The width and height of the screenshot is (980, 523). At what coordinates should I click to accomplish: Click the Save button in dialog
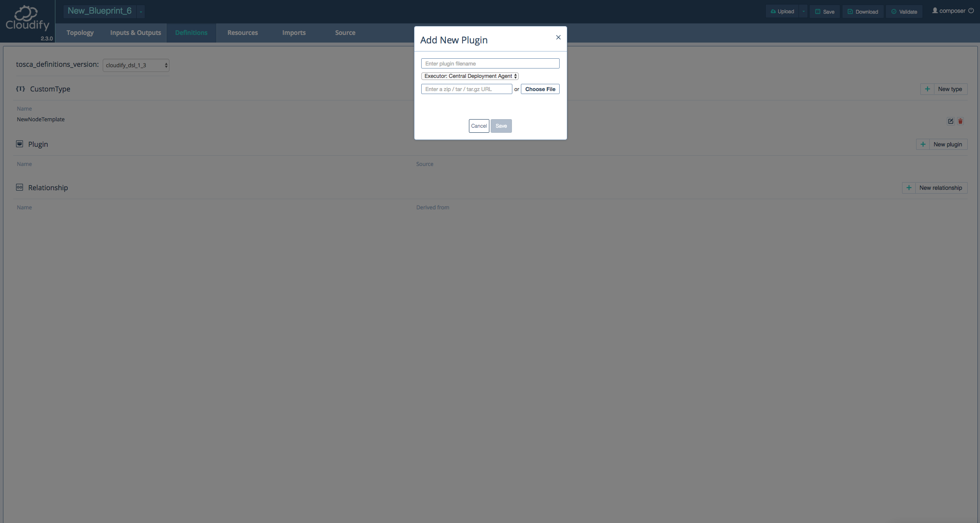click(x=501, y=126)
